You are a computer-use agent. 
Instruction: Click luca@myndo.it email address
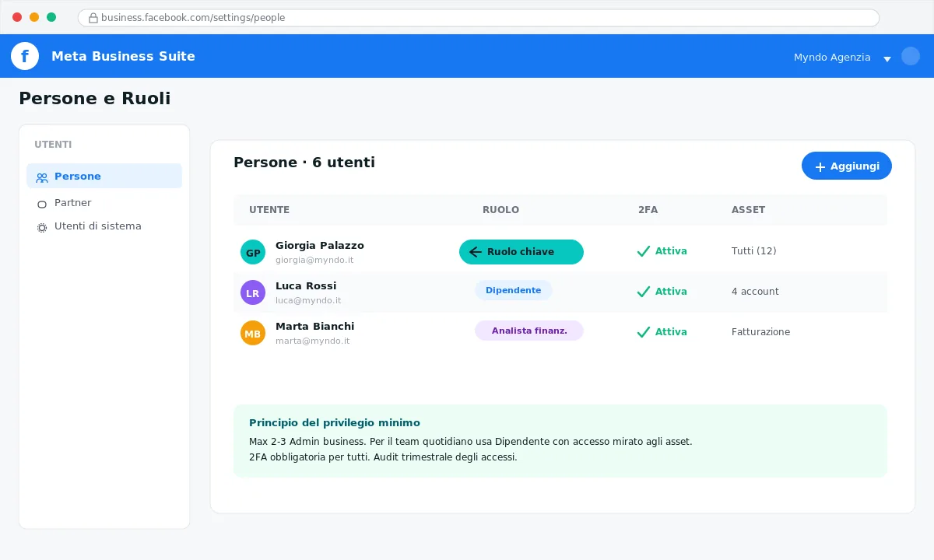click(x=308, y=301)
